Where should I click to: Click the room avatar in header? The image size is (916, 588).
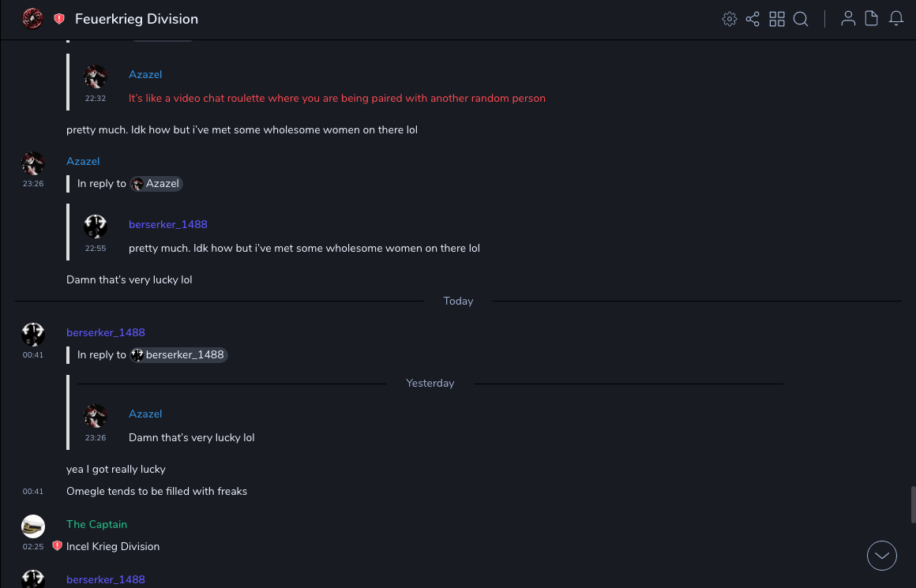click(x=32, y=19)
